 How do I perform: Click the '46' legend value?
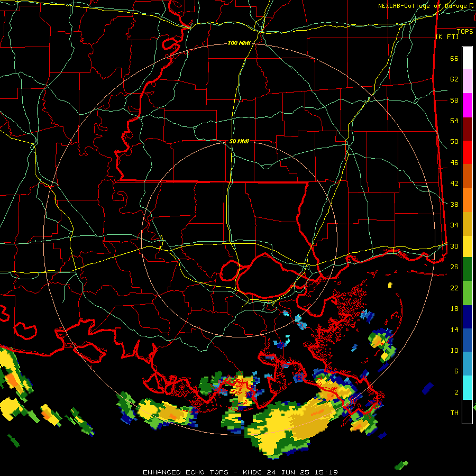tap(454, 163)
